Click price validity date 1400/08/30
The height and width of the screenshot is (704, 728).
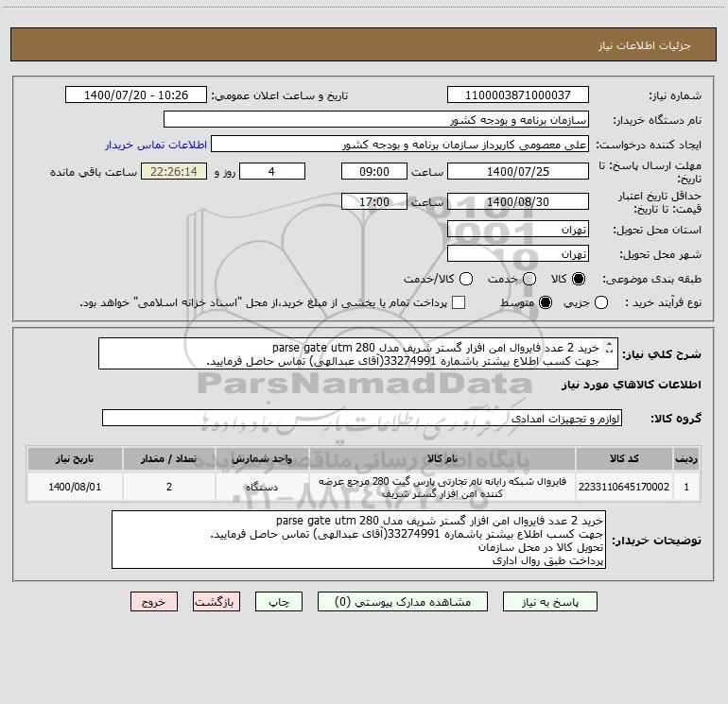(x=518, y=201)
